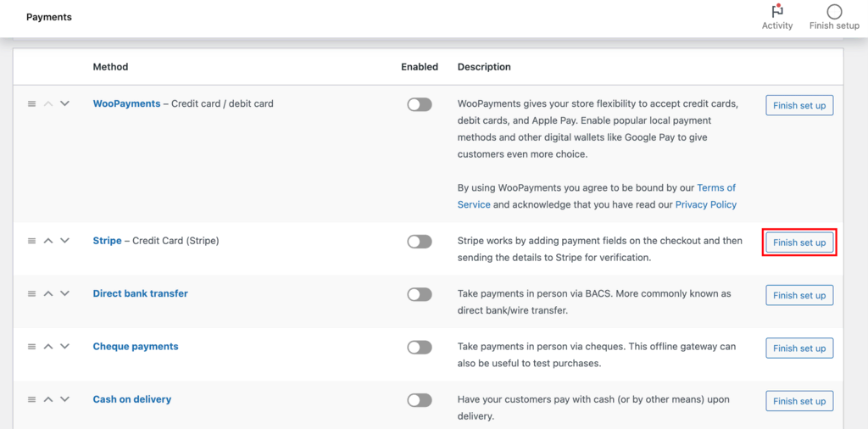Enable the Stripe payment toggle
This screenshot has height=429, width=868.
tap(420, 242)
